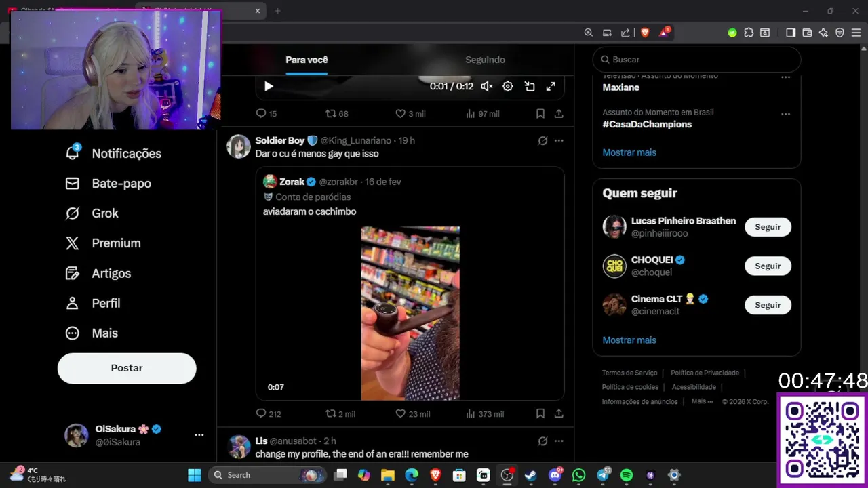Viewport: 868px width, 488px height.
Task: Switch to the 'Para você' tab
Action: pos(307,60)
